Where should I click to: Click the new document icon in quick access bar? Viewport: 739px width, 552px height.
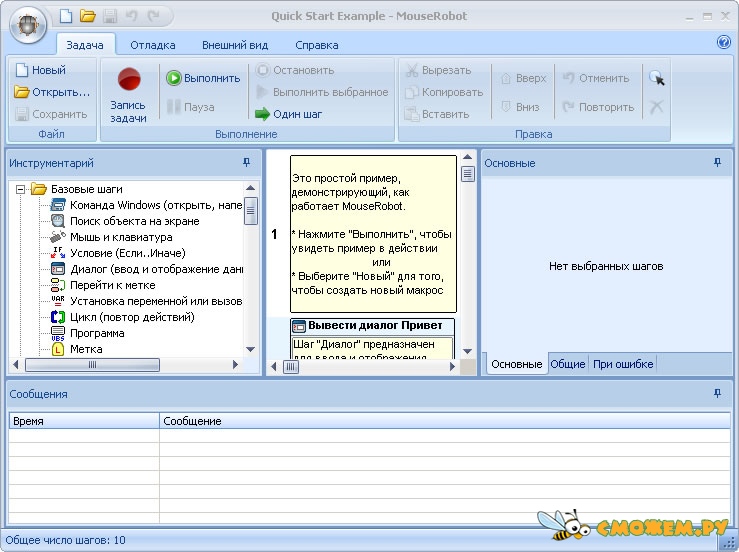(66, 16)
